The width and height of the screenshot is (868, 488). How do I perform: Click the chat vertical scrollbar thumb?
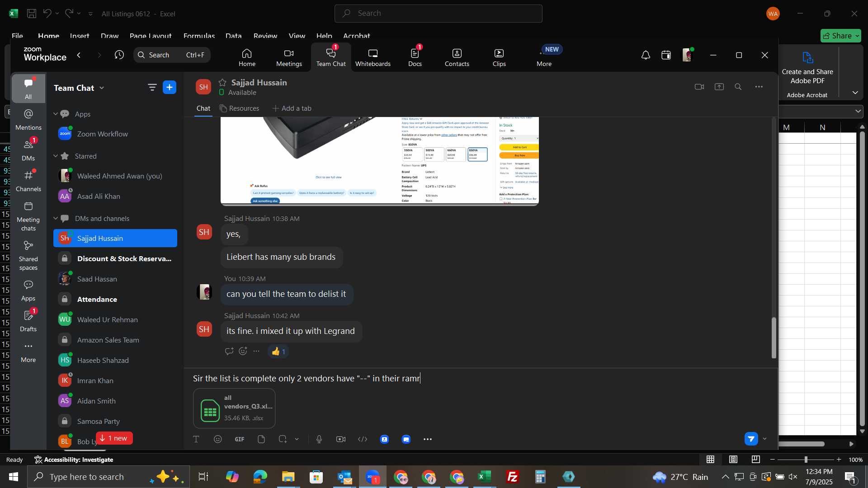click(x=774, y=338)
